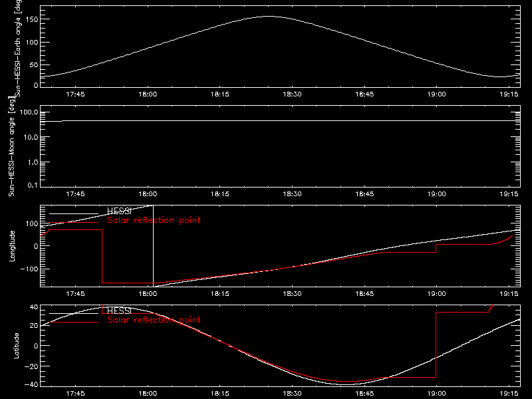
Task: Click 18:30 time label of Longitude plot
Action: (292, 294)
